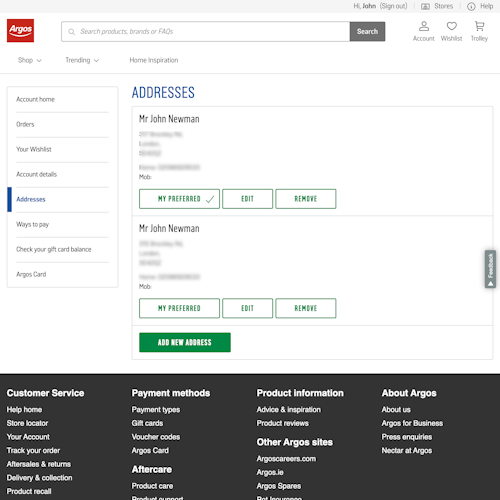The image size is (500, 500).
Task: Click the Stores icon link
Action: coord(437,6)
